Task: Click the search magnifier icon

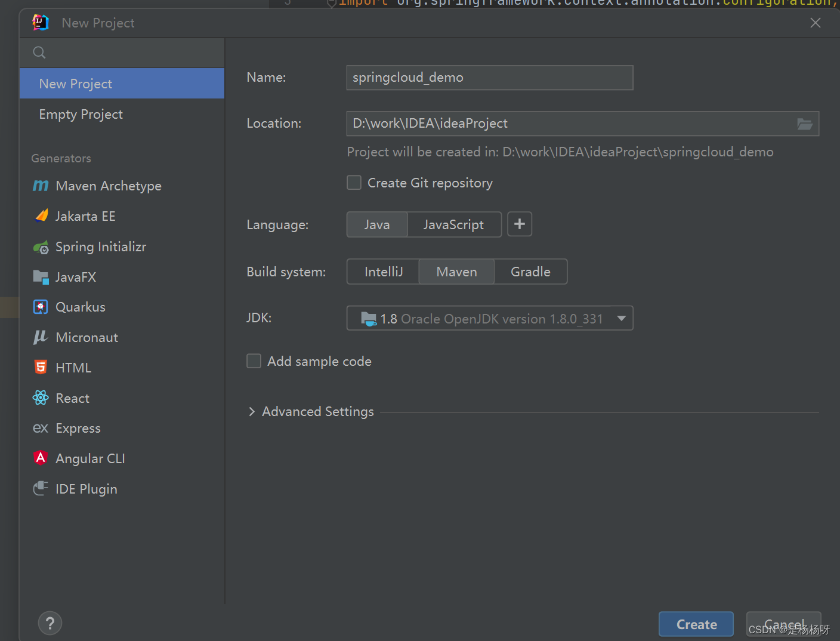Action: (x=39, y=53)
